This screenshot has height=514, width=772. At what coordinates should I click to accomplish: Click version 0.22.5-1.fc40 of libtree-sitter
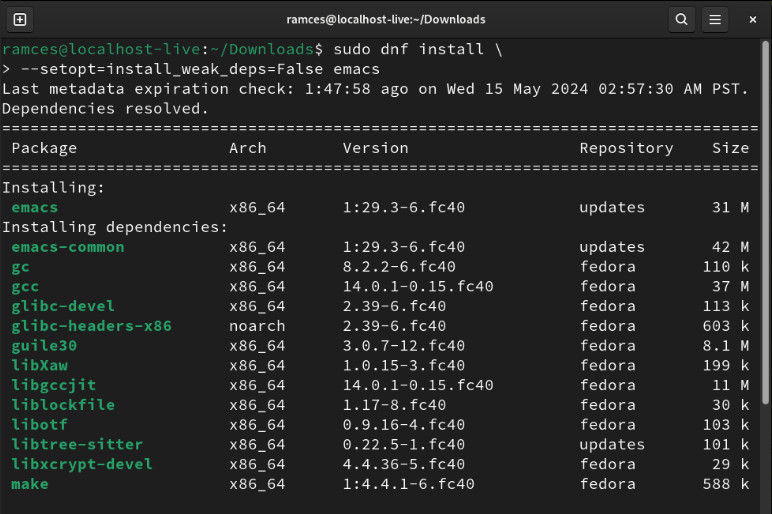click(x=404, y=444)
